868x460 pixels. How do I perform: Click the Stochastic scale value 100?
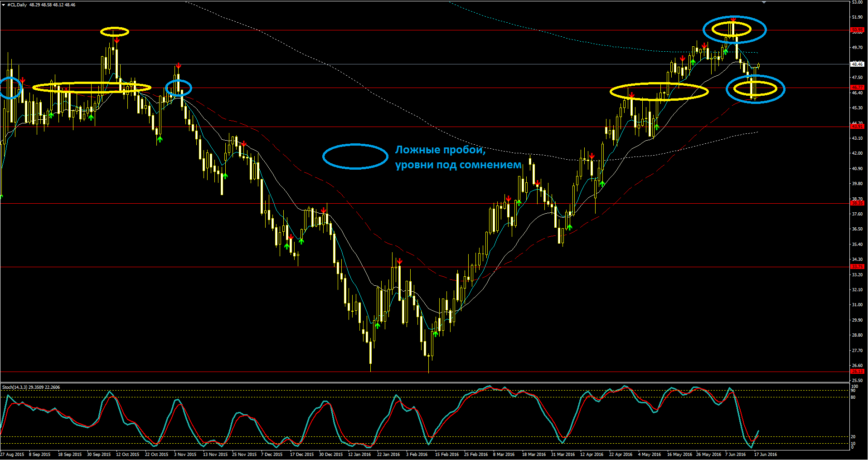(x=854, y=387)
